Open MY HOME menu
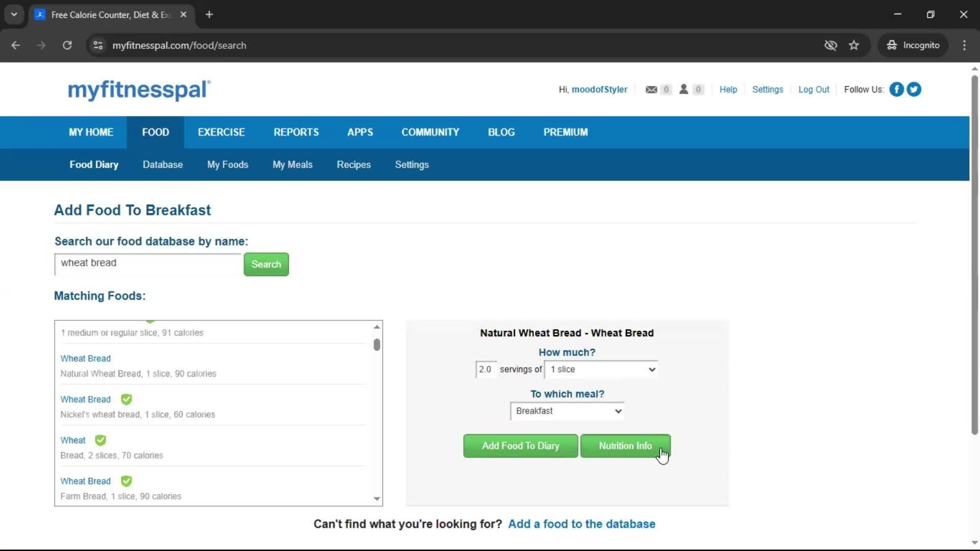 (x=91, y=132)
